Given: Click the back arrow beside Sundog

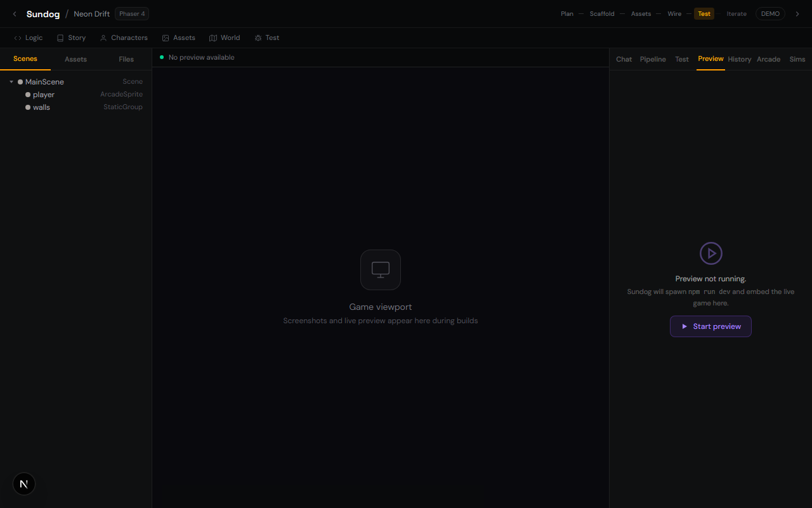Looking at the screenshot, I should [x=15, y=14].
